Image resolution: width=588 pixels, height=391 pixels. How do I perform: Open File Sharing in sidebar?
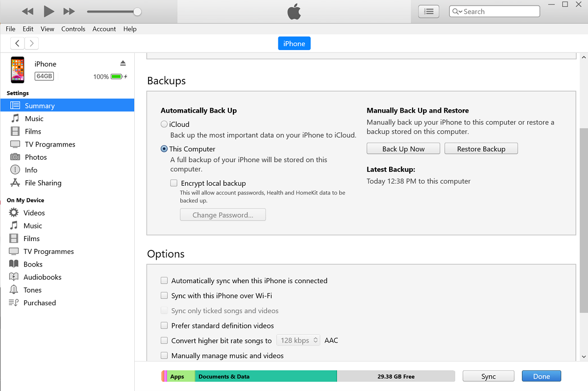[43, 183]
